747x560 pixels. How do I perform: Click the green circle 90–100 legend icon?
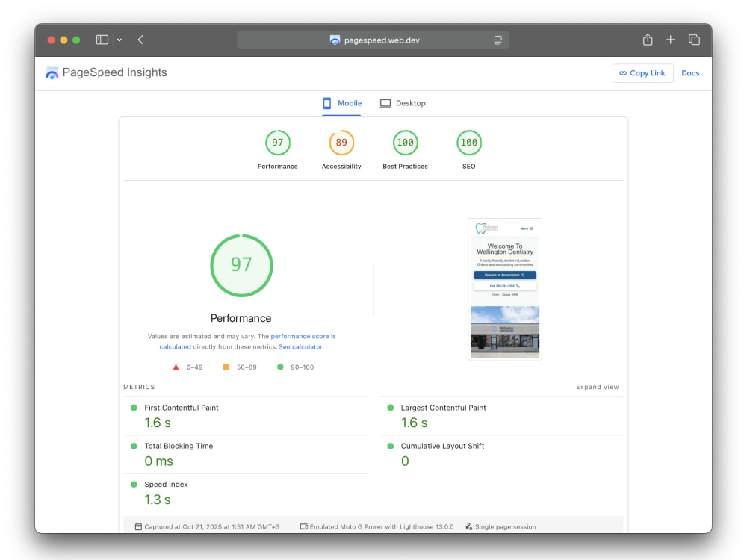click(x=281, y=367)
